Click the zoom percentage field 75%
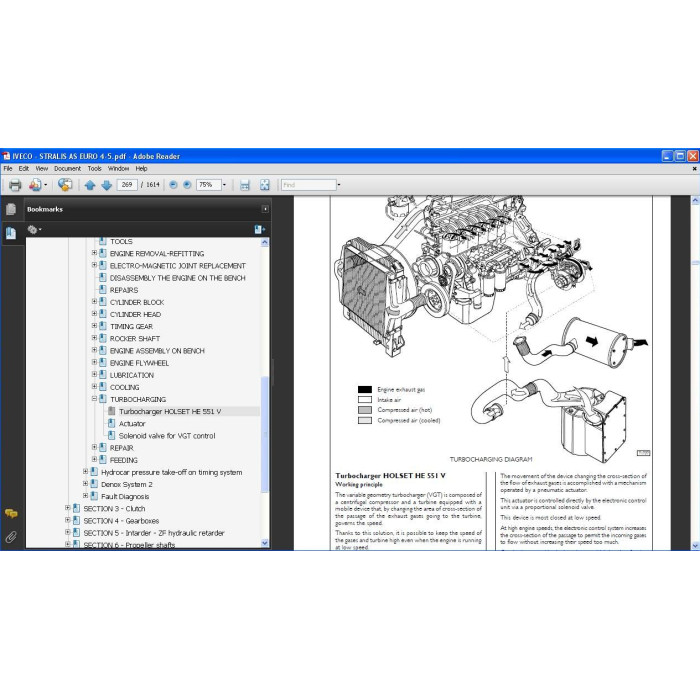 [x=208, y=185]
